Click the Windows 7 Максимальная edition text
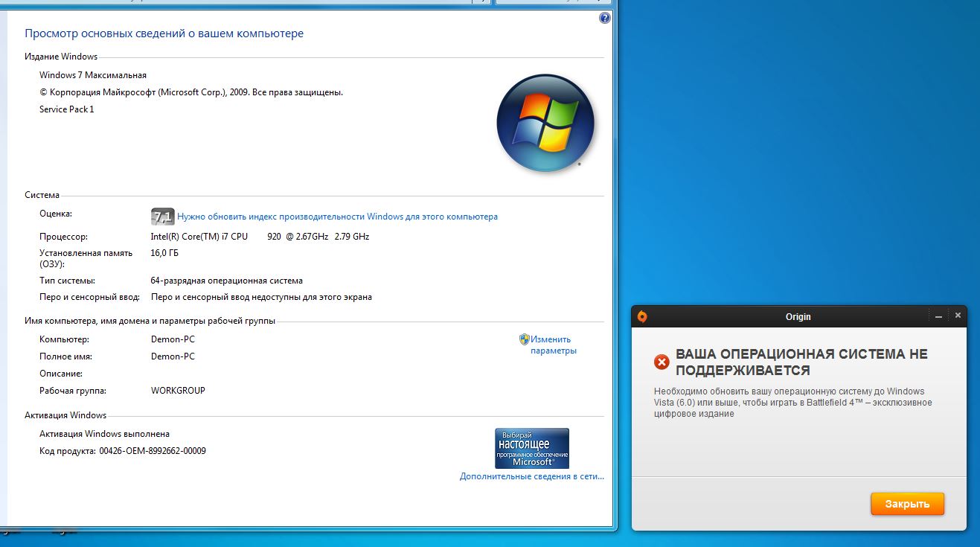 pyautogui.click(x=93, y=75)
